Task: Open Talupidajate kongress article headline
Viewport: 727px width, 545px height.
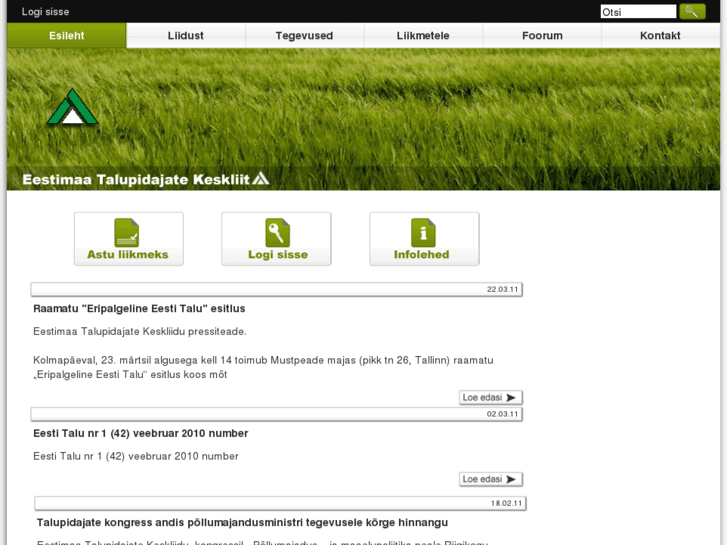Action: (x=242, y=522)
